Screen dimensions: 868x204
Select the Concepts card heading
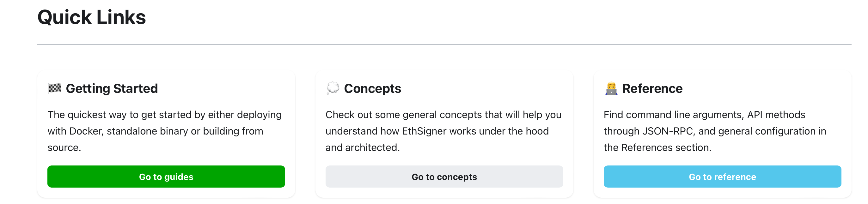coord(372,88)
